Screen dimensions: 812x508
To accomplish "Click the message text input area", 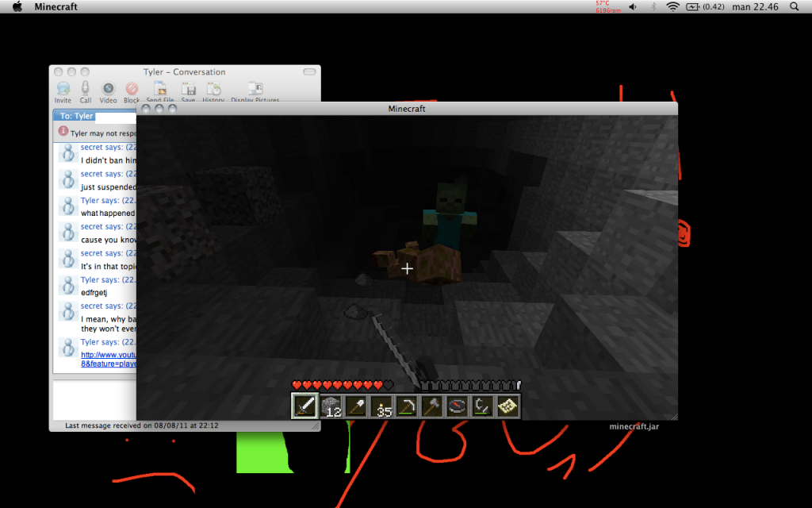I will (94, 399).
